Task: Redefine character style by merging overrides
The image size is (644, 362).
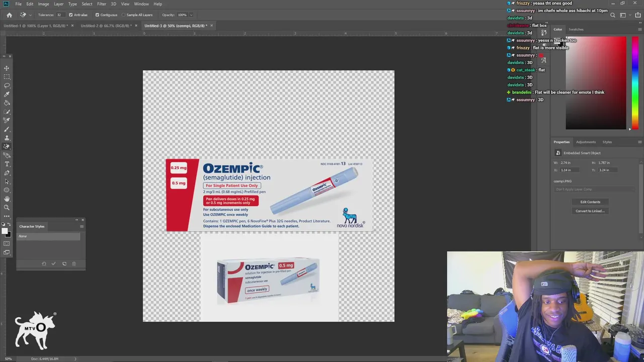Action: [x=53, y=263]
